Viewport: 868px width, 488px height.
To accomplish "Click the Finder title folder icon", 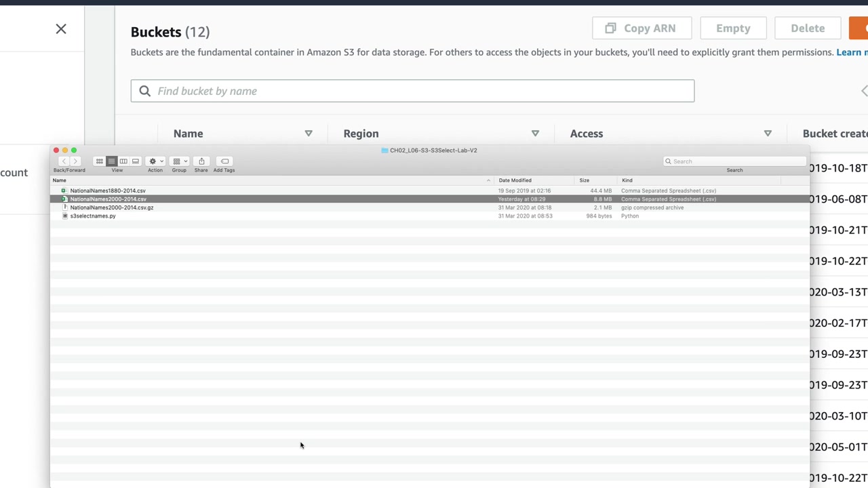I will click(384, 150).
